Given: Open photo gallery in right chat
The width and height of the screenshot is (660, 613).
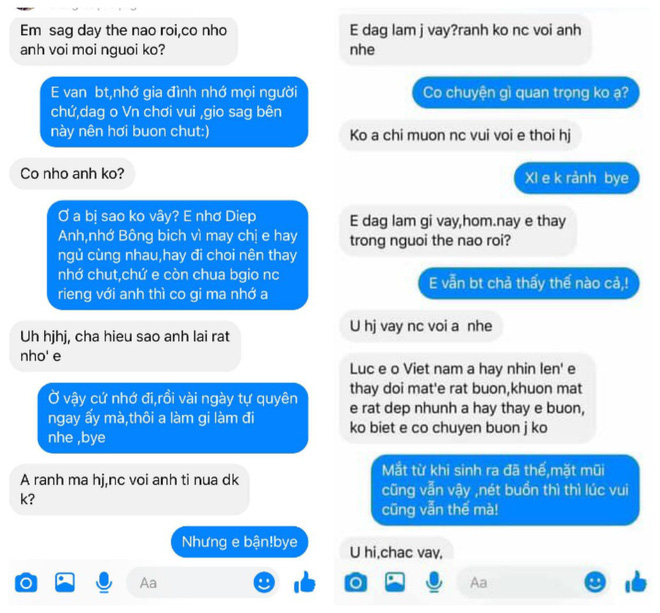Looking at the screenshot, I should [395, 583].
